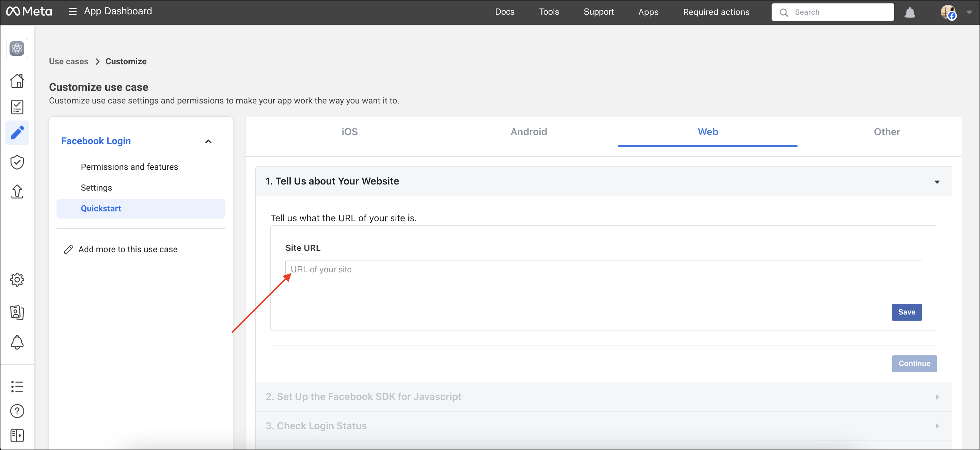Open App settings gear icon

pos(17,279)
